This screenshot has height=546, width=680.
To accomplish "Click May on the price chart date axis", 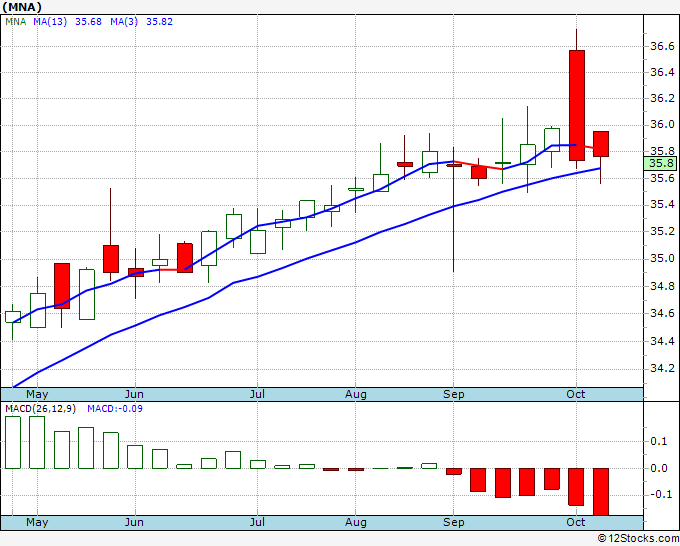I will coord(37,394).
